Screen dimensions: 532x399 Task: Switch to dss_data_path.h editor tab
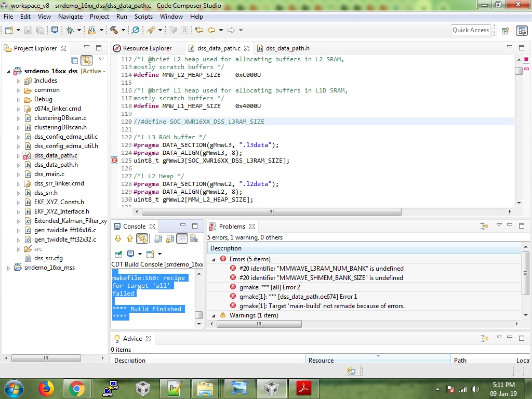pyautogui.click(x=287, y=48)
